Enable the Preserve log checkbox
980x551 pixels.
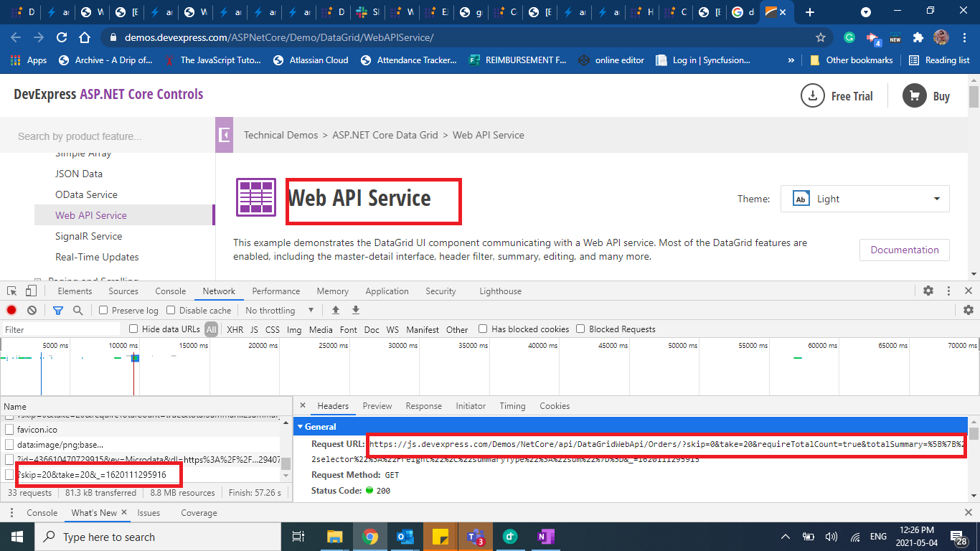pos(103,310)
